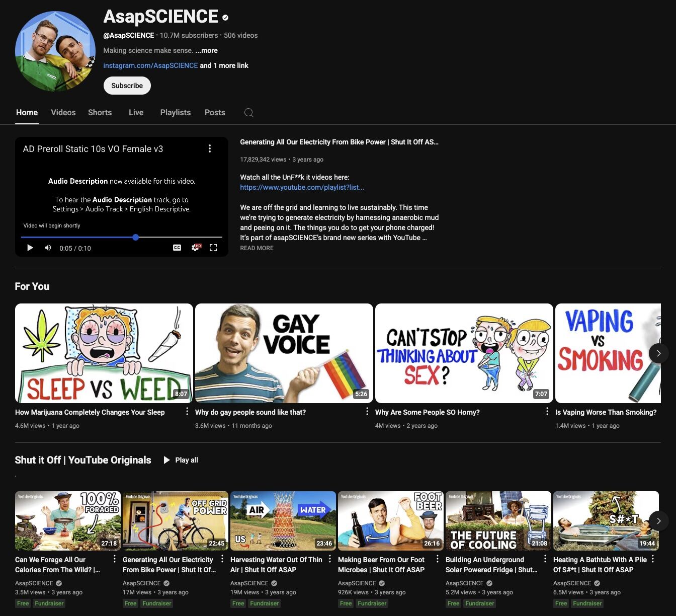
Task: Open options menu on featured video player
Action: click(x=210, y=148)
